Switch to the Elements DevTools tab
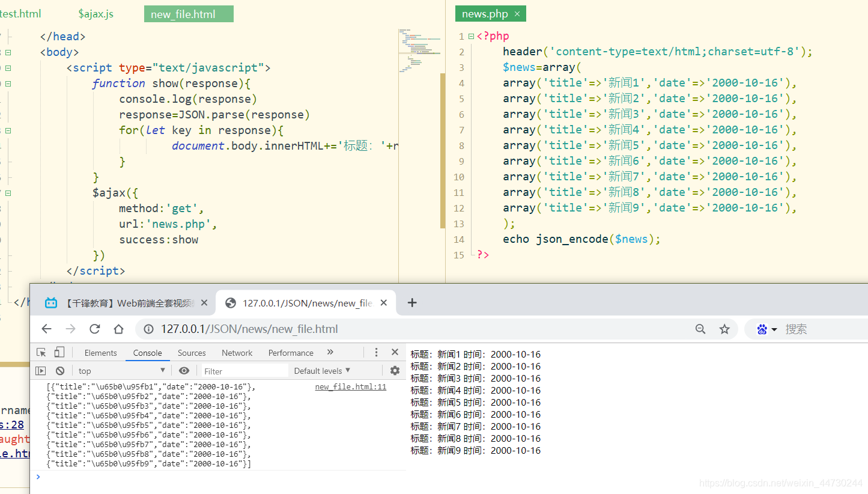868x494 pixels. pyautogui.click(x=100, y=353)
